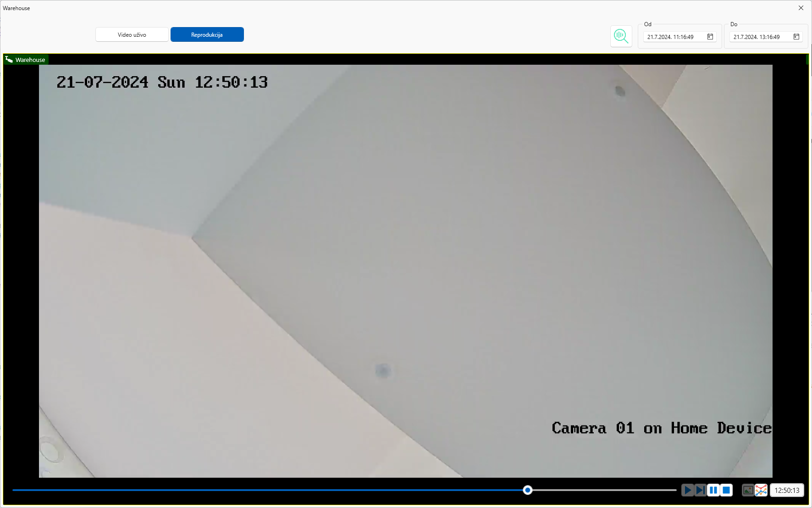
Task: Open the recording search tool
Action: [x=621, y=36]
